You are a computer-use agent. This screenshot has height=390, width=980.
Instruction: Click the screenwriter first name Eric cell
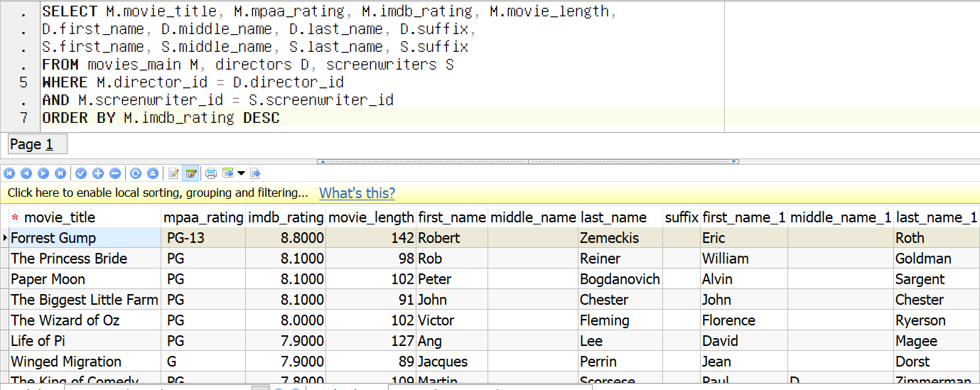tap(744, 238)
